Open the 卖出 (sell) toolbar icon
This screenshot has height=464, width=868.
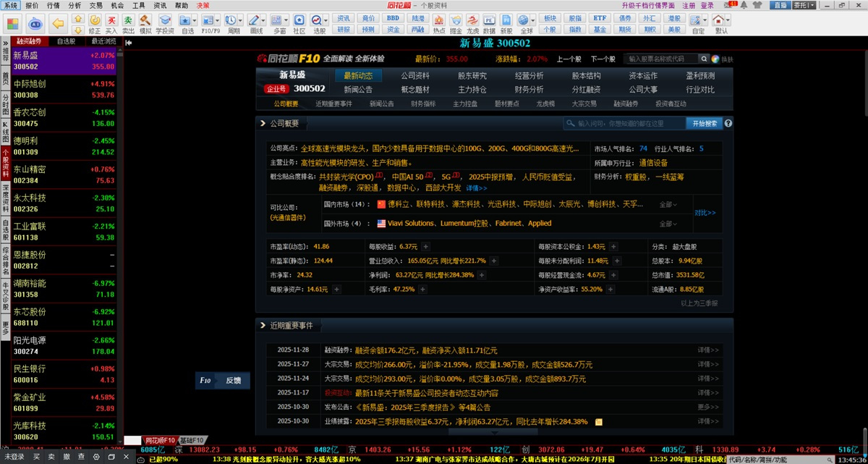pyautogui.click(x=128, y=23)
